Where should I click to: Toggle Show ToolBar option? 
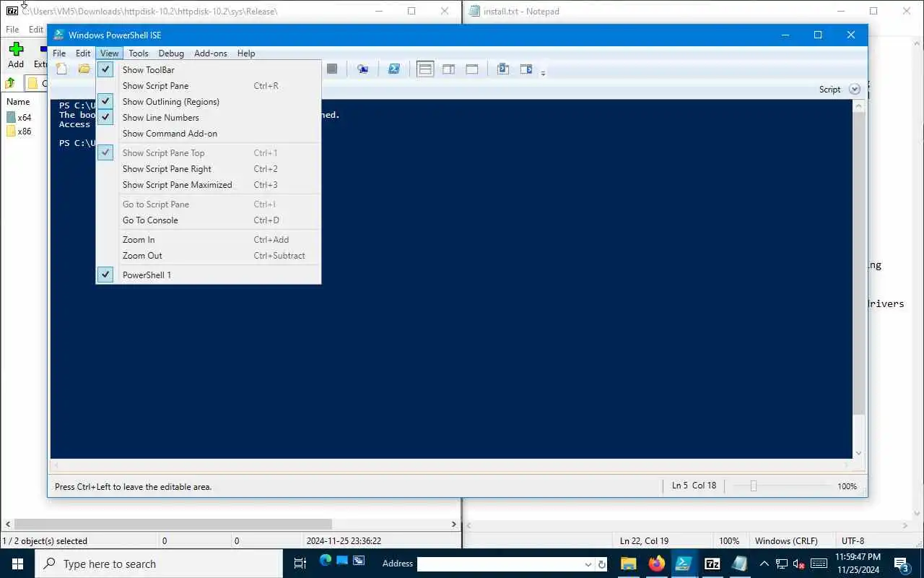pyautogui.click(x=208, y=70)
